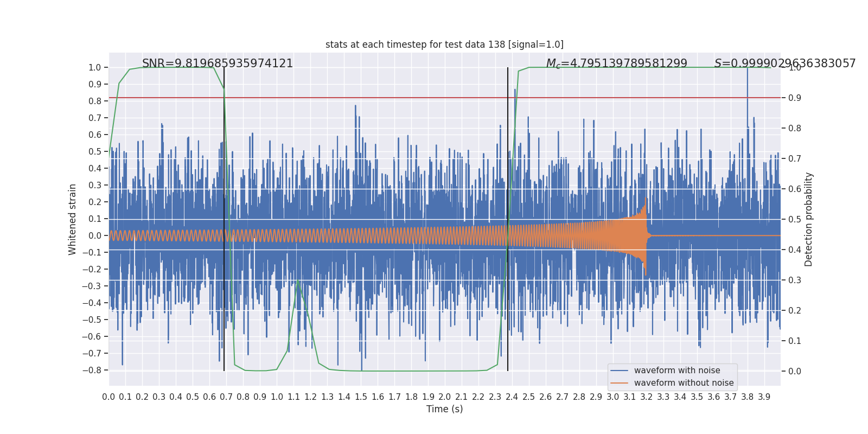Click the 0.3 tick on the Detection probability axis

click(795, 280)
